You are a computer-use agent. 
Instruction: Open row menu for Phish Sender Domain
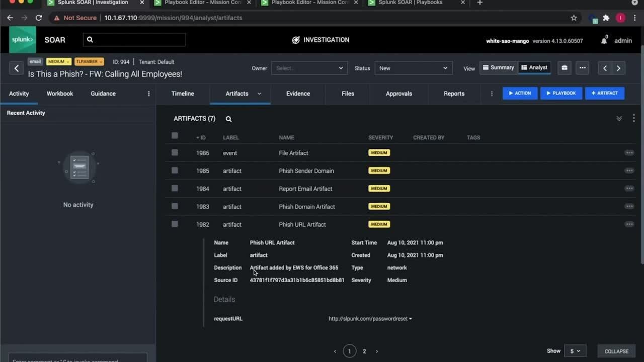pyautogui.click(x=629, y=171)
